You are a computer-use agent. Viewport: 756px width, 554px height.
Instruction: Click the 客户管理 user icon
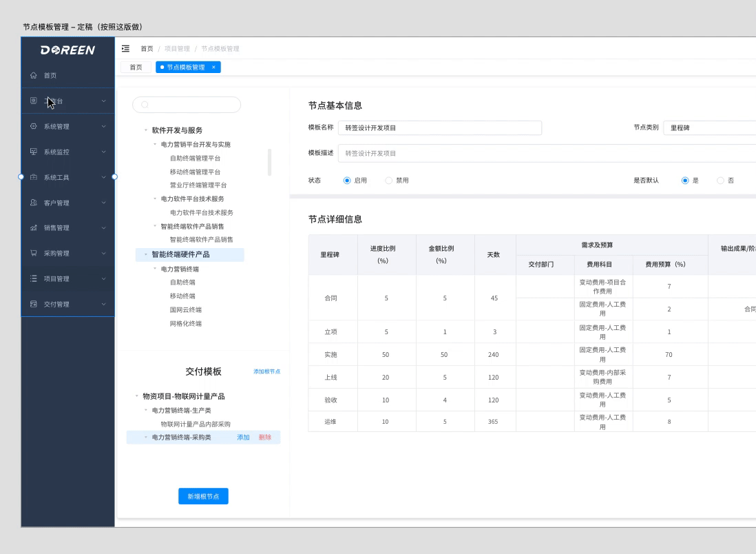(x=33, y=203)
